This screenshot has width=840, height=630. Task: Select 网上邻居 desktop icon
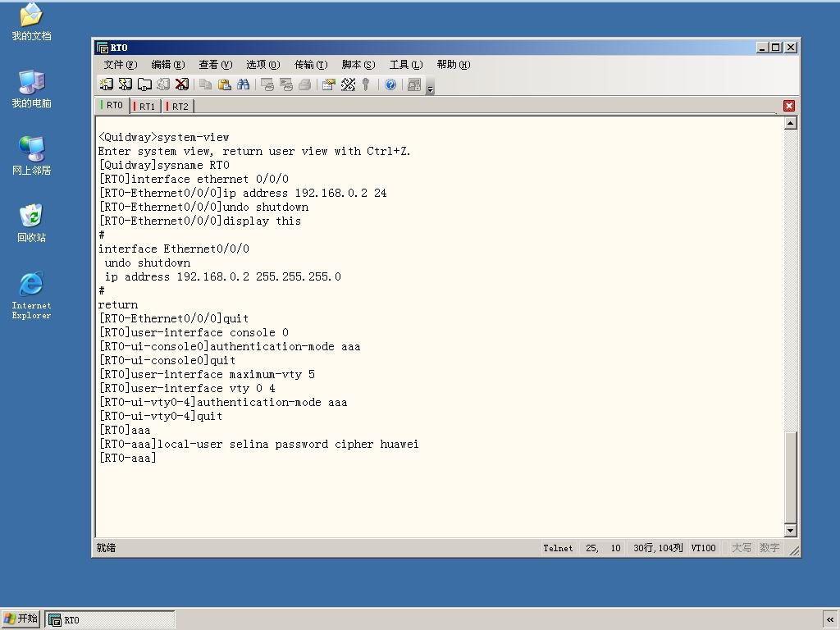pyautogui.click(x=31, y=156)
